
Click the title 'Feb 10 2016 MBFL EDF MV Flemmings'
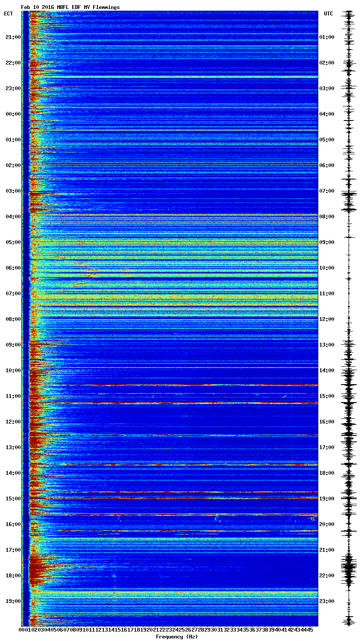(70, 7)
